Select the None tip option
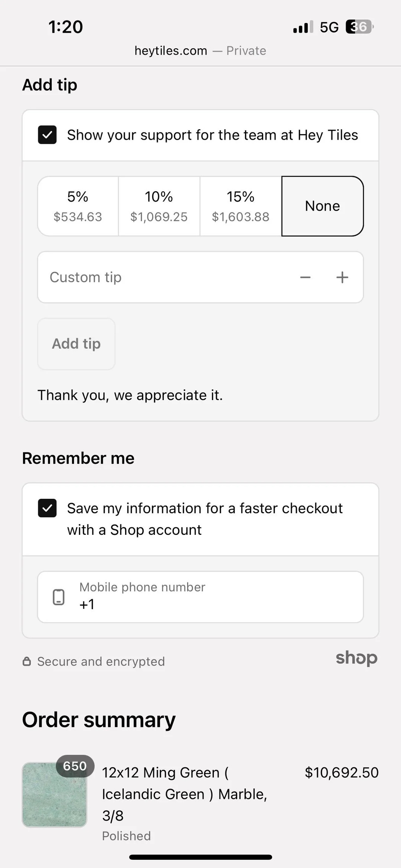The height and width of the screenshot is (868, 401). (322, 206)
